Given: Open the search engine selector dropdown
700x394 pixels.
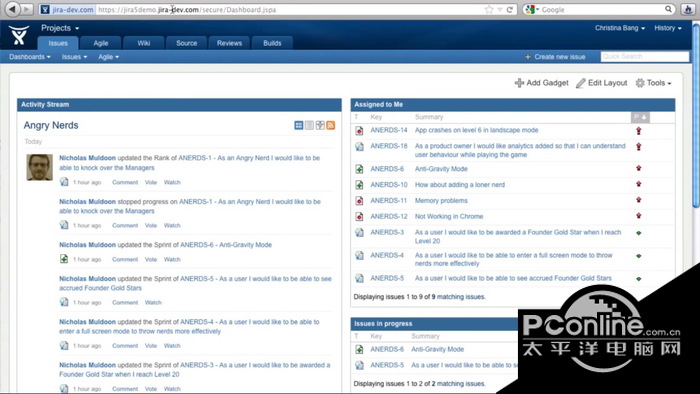Looking at the screenshot, I should coord(533,9).
